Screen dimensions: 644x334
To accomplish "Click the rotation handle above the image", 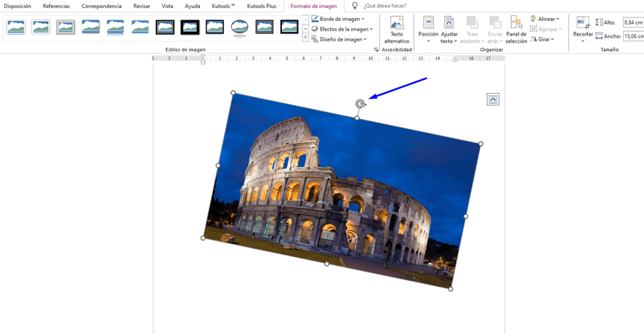I will pyautogui.click(x=360, y=104).
